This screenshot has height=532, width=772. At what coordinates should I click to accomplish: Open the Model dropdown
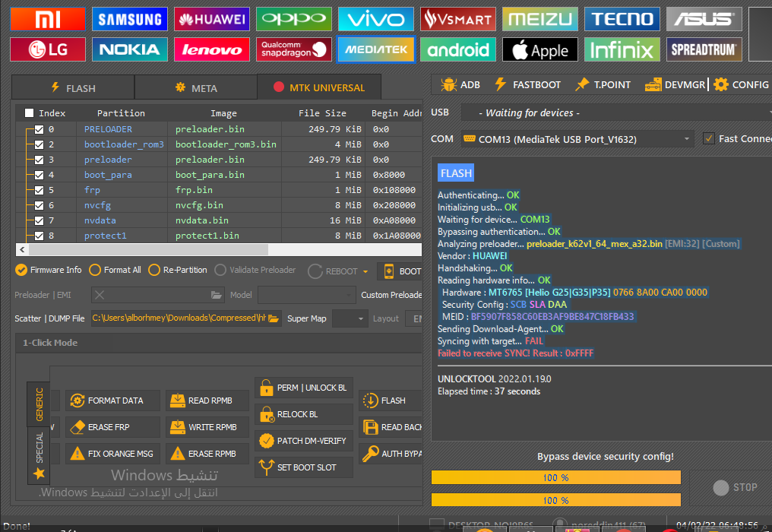pyautogui.click(x=306, y=295)
